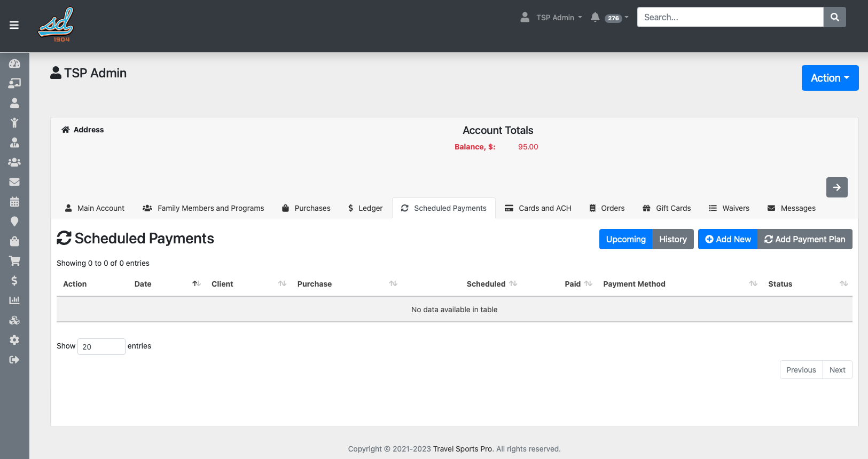This screenshot has height=459, width=868.
Task: Click the Previous page button
Action: pos(801,370)
